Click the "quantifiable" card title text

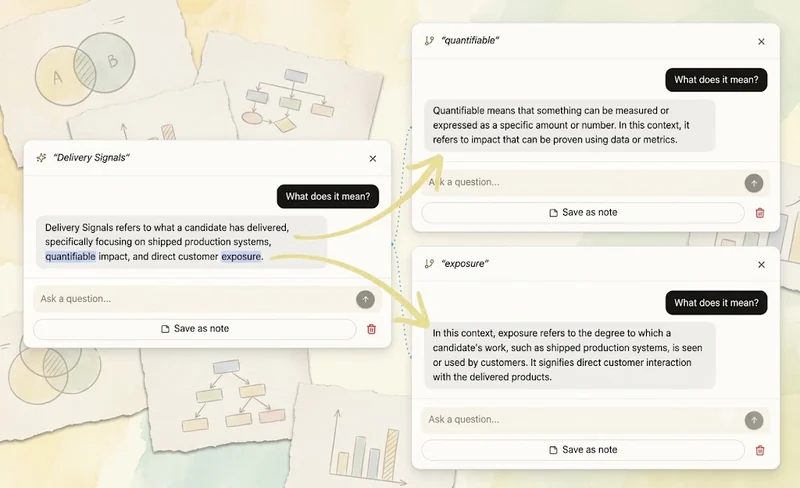click(470, 40)
